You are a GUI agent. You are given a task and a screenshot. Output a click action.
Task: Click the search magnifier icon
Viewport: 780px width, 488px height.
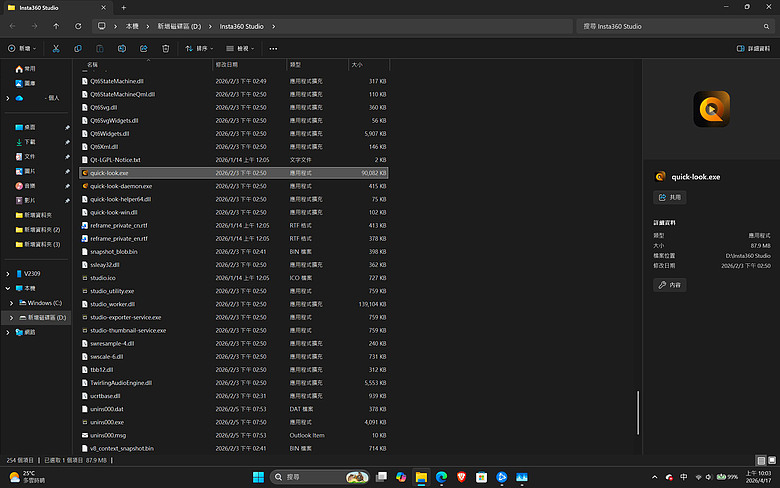click(766, 26)
